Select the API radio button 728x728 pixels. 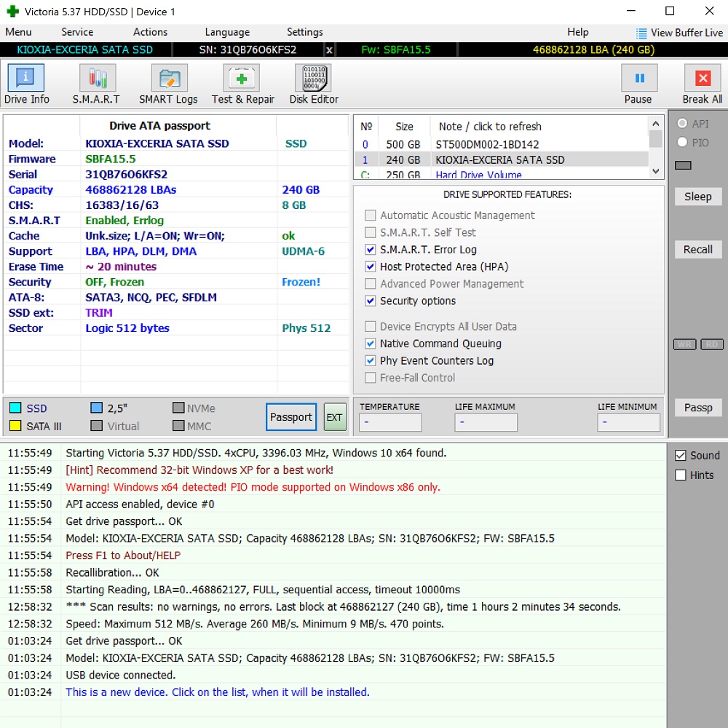682,124
